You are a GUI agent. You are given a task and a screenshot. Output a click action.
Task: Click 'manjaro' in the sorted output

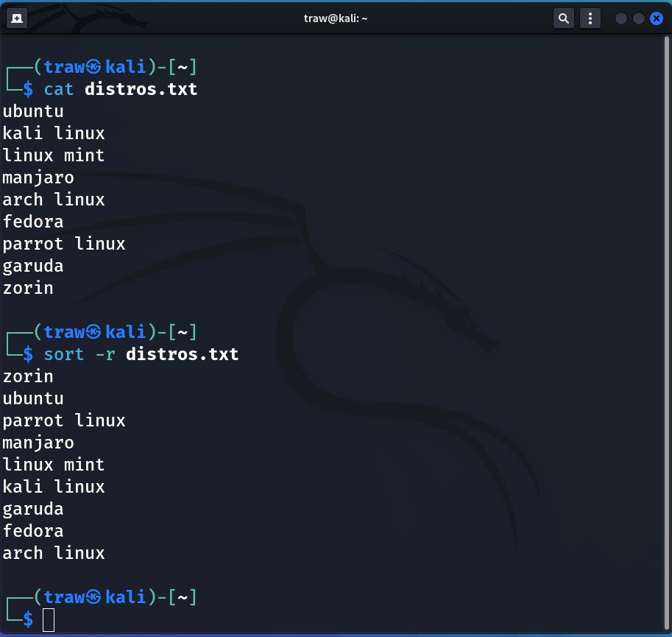pyautogui.click(x=38, y=443)
